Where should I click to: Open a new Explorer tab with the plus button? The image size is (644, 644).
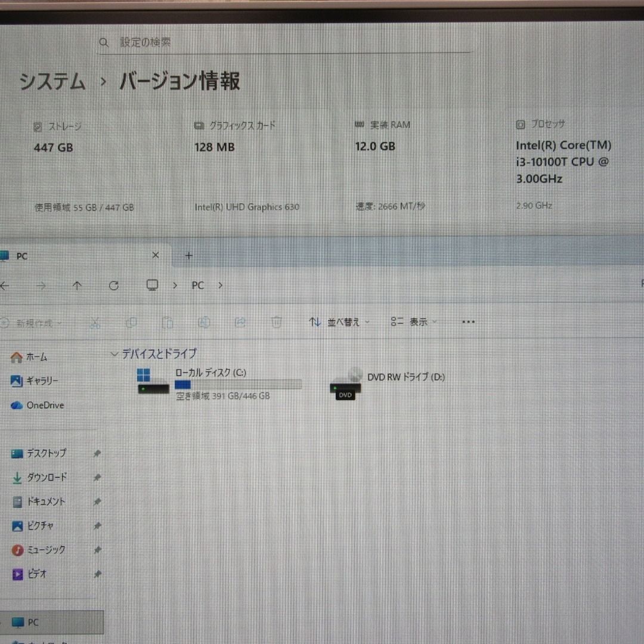pos(188,255)
